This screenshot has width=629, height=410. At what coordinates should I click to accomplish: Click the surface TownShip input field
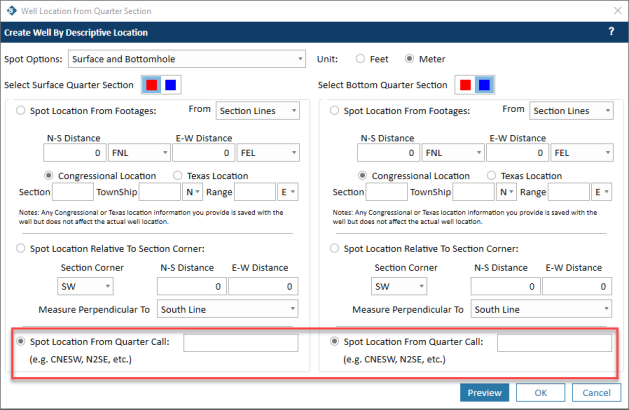[160, 192]
